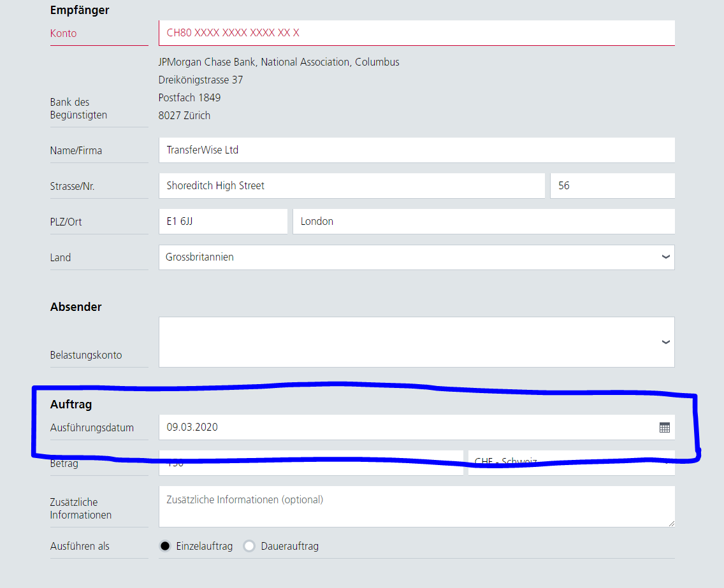Open the CHF - Schweiz currency dropdown
Screen dimensions: 724x588
tap(570, 464)
